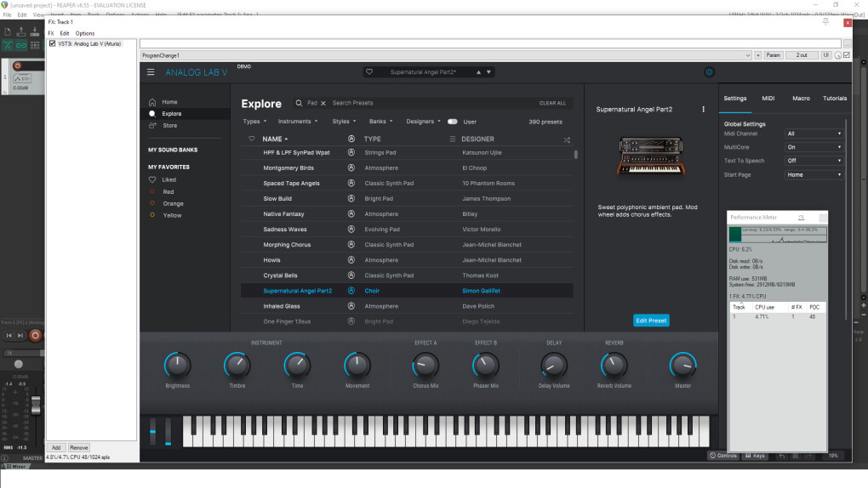Toggle REAPER item grouping link icon
Screen dimensions: 868x488
tap(21, 45)
